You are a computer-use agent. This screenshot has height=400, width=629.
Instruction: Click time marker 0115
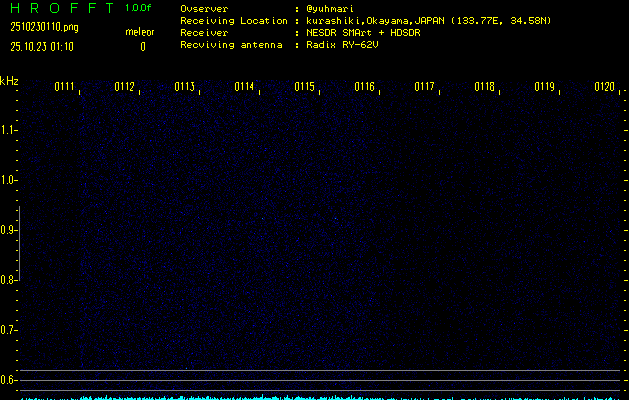[x=304, y=87]
